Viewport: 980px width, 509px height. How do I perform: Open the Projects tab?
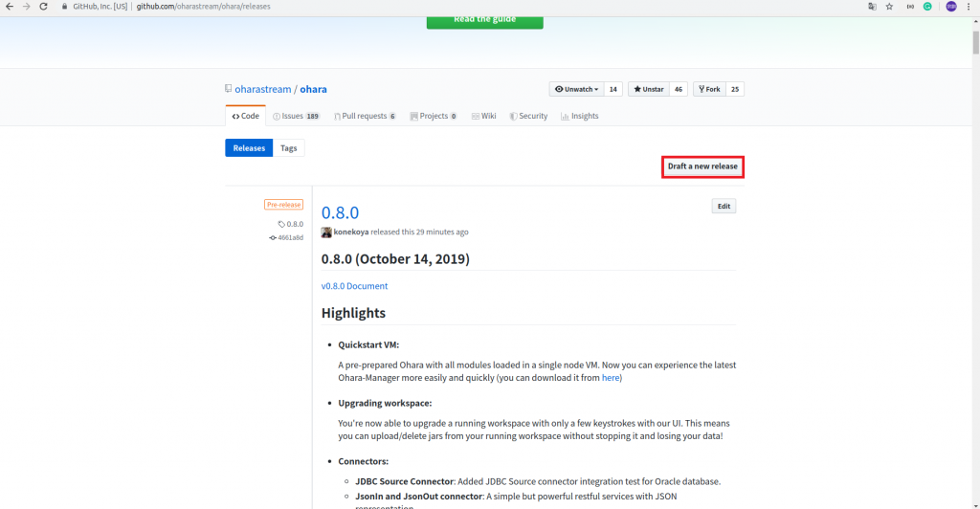click(x=434, y=116)
